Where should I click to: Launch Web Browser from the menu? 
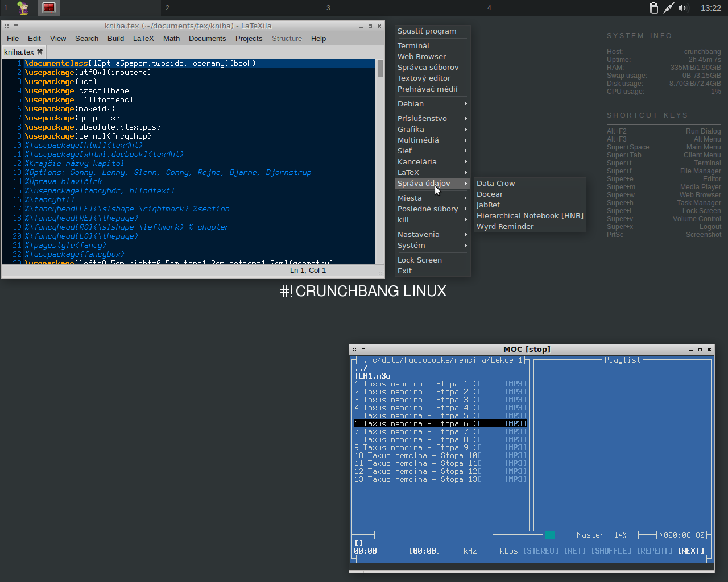coord(432,57)
